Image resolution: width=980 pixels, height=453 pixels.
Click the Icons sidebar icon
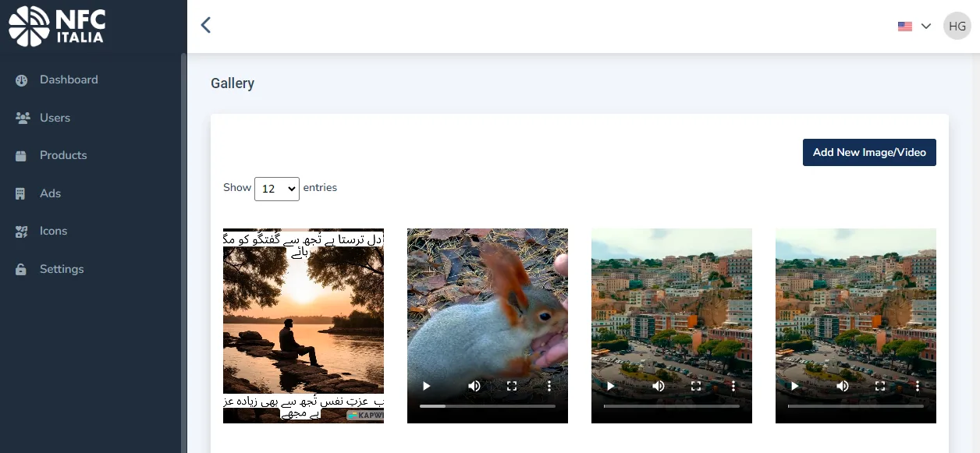coord(22,232)
